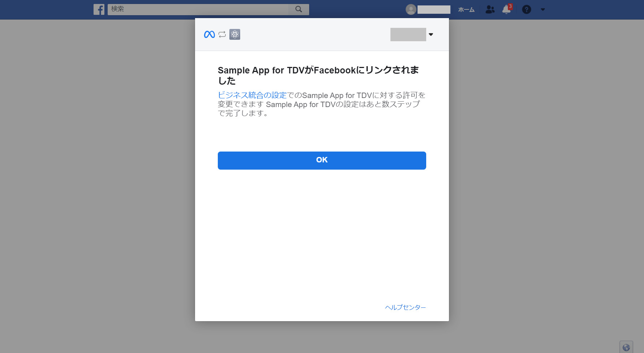This screenshot has height=353, width=644.
Task: Open the dialog account selector dropdown
Action: 412,34
